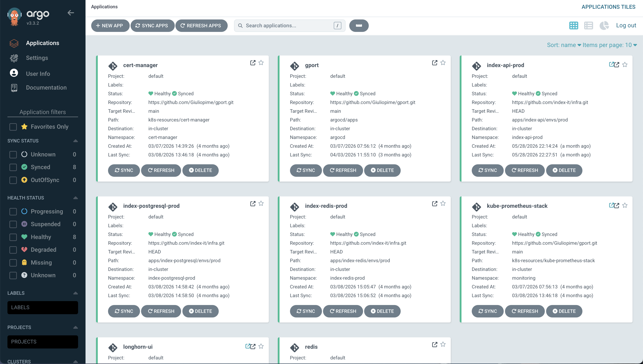The image size is (643, 364).
Task: Star kube-prometheus-stack application
Action: [x=625, y=205]
